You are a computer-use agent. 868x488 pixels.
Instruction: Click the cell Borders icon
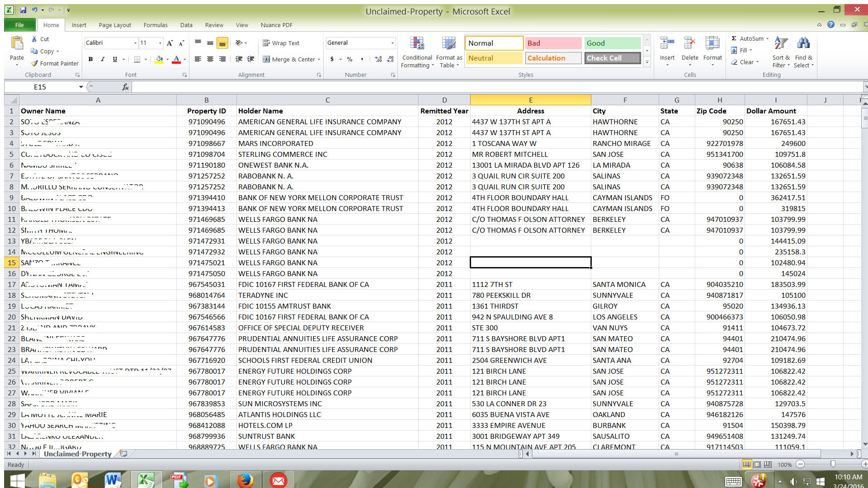pos(137,59)
